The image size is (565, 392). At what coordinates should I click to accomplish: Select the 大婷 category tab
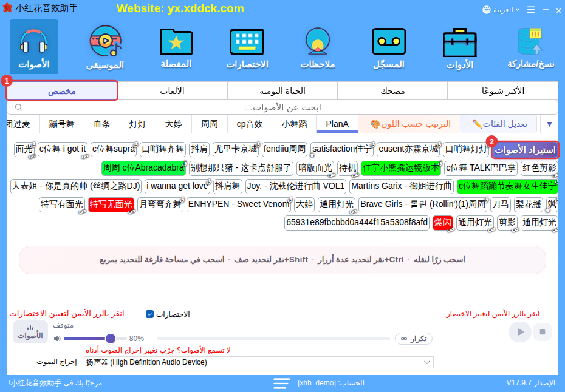point(174,124)
